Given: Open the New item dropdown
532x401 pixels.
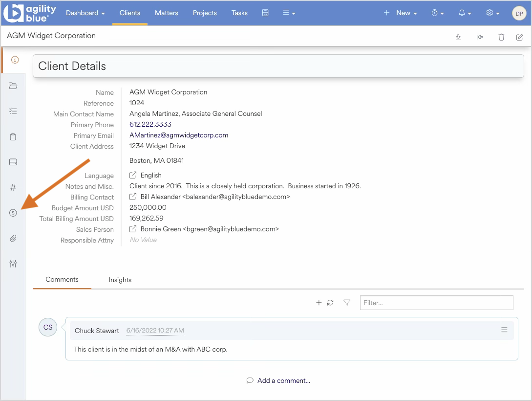Looking at the screenshot, I should coord(401,13).
